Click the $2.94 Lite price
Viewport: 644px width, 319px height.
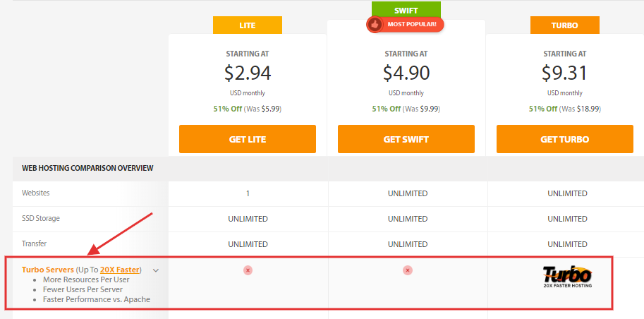(248, 73)
